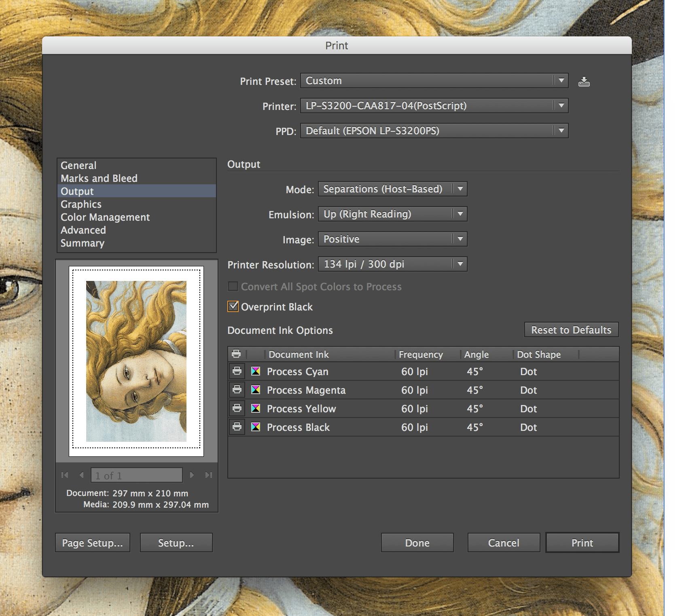
Task: Click the Process Cyan color ink icon
Action: (256, 371)
